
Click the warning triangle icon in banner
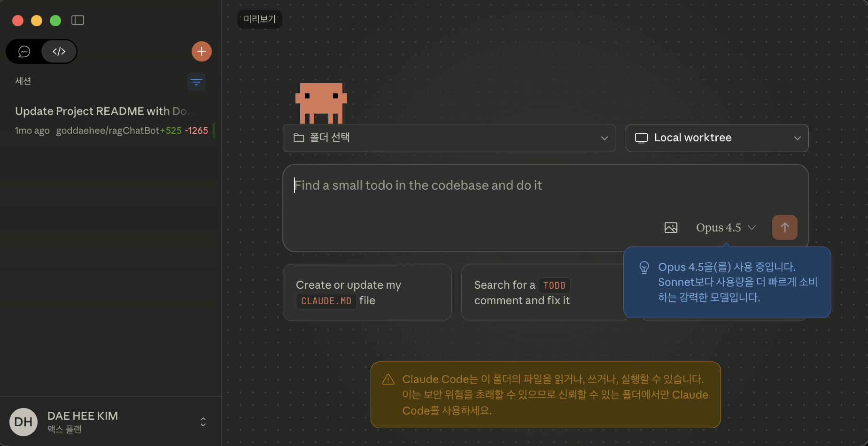[x=388, y=379]
